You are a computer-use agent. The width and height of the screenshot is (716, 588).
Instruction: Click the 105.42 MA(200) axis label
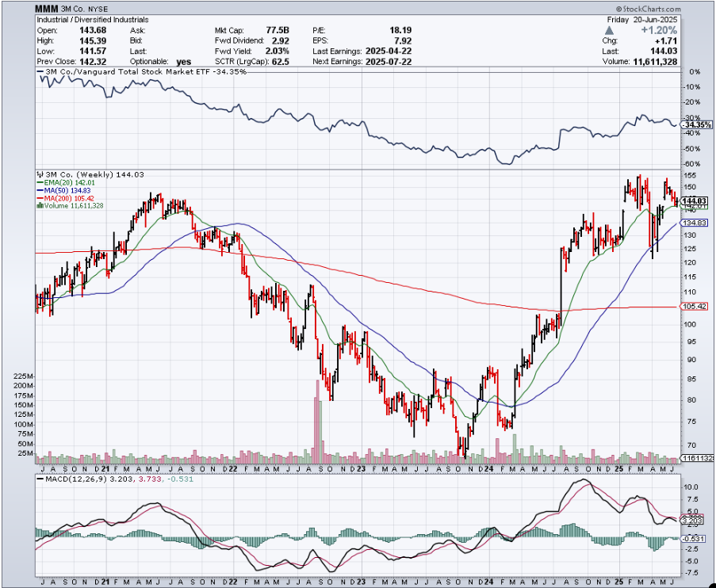pyautogui.click(x=695, y=307)
